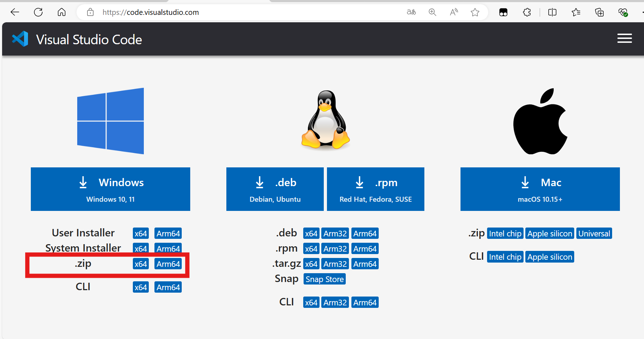Screen dimensions: 644x339
Task: Download the .deb Debian, Ubuntu package
Action: tap(275, 189)
